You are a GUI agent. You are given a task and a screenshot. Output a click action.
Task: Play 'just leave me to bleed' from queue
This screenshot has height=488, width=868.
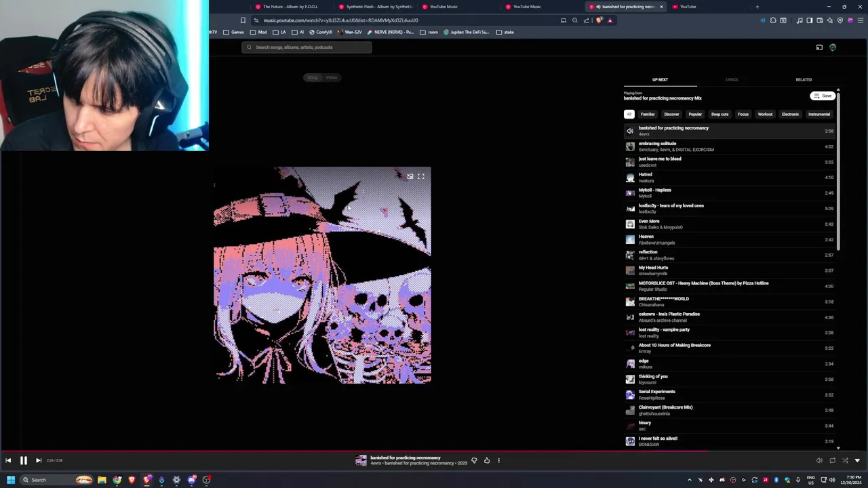[x=730, y=162]
